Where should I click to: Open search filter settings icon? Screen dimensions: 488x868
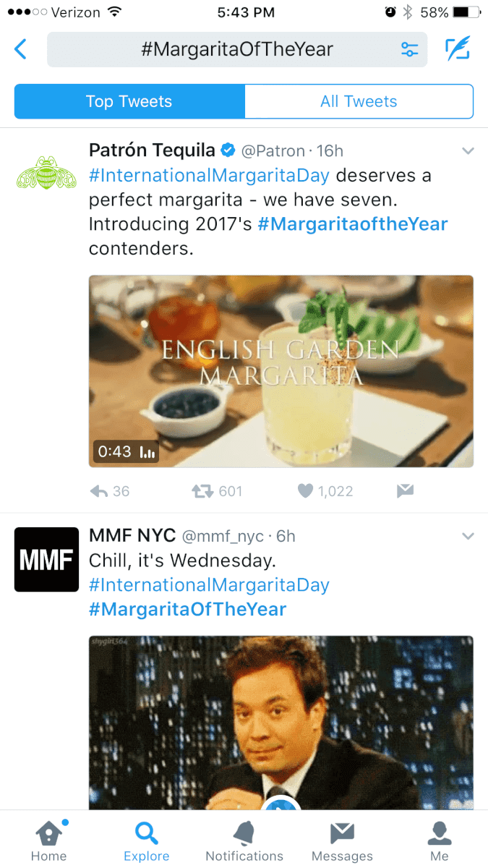tap(409, 50)
